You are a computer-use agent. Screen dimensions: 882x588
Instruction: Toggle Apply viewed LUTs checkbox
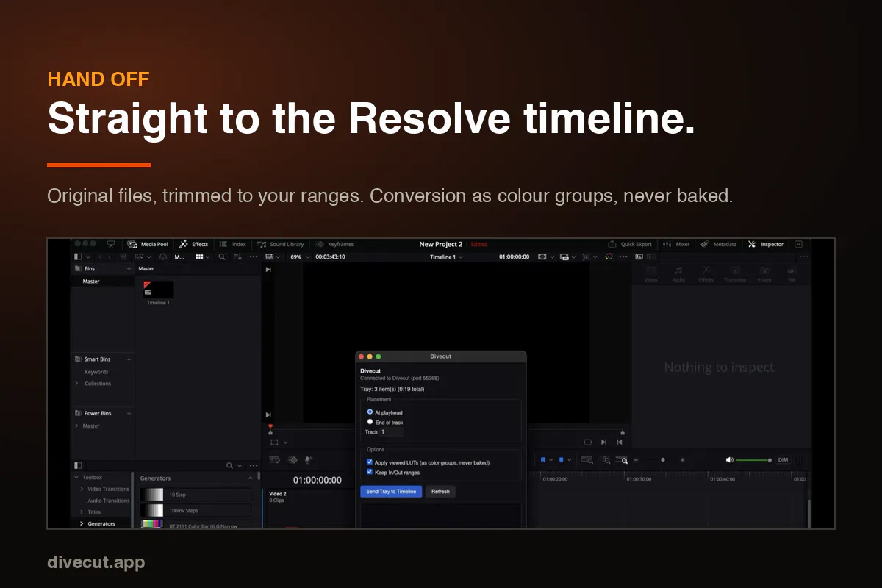(x=370, y=462)
